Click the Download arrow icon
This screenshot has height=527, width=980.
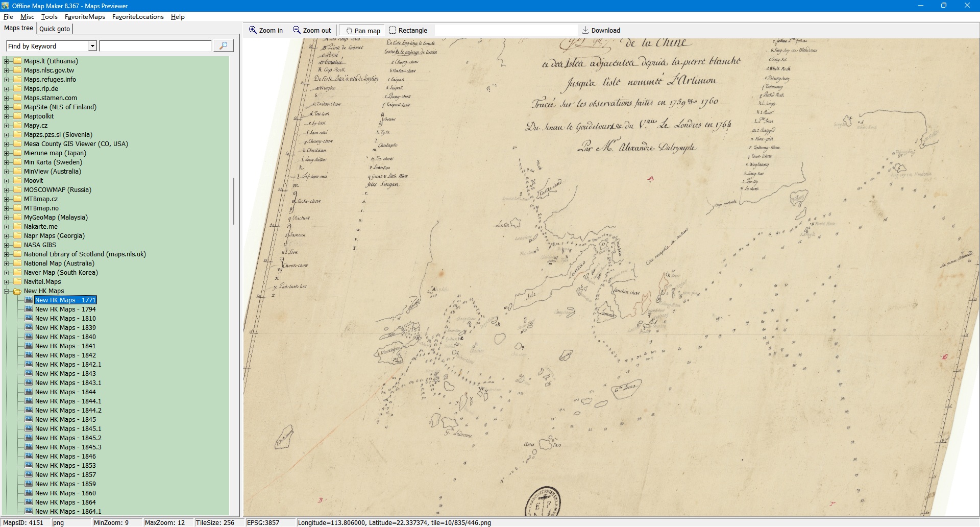585,30
